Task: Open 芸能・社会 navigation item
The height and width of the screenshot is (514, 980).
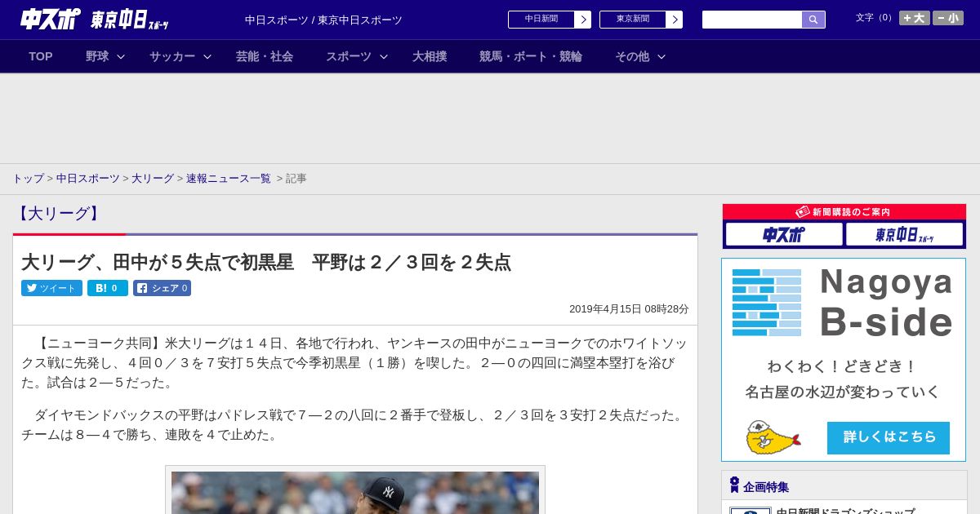Action: pyautogui.click(x=265, y=56)
